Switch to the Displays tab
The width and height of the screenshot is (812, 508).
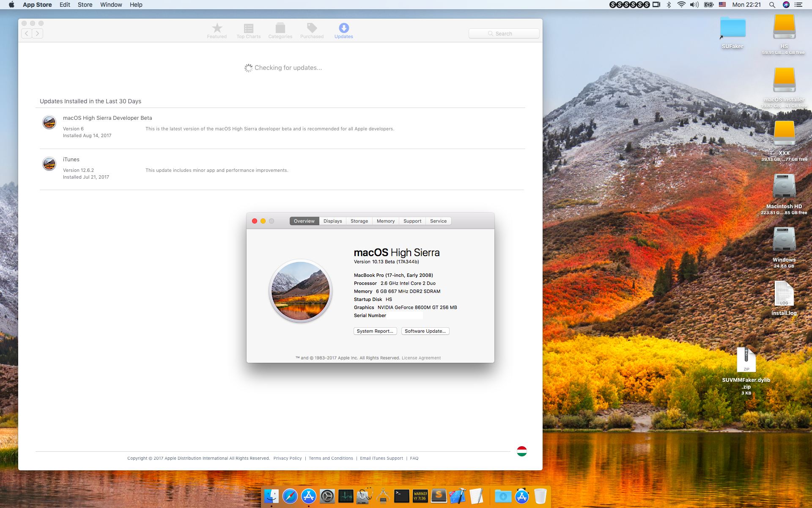click(x=333, y=221)
